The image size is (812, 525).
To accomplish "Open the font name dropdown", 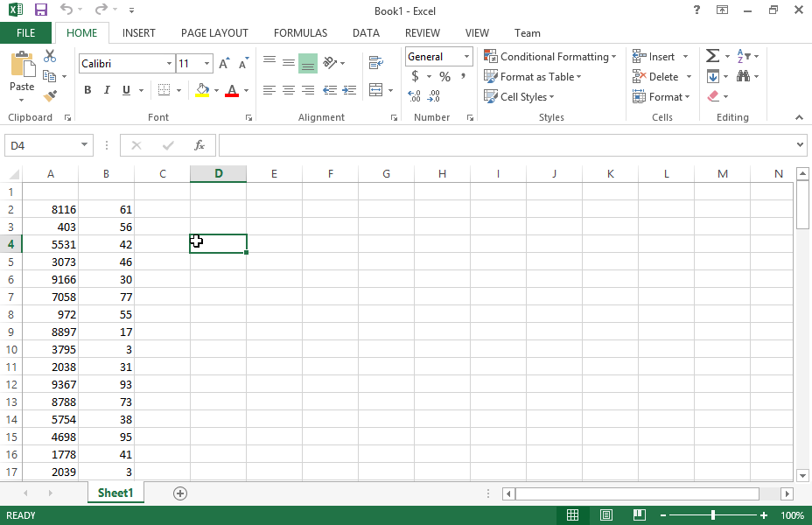I will coord(171,63).
